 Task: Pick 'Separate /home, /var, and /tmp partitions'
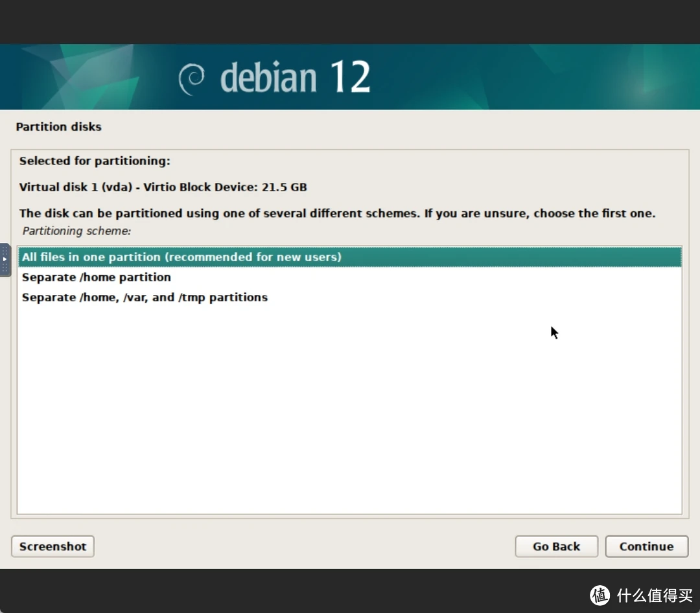(x=145, y=297)
